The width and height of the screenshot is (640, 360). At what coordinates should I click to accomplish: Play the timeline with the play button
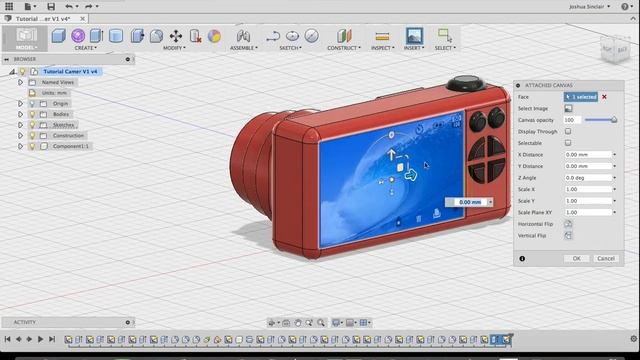tap(40, 339)
